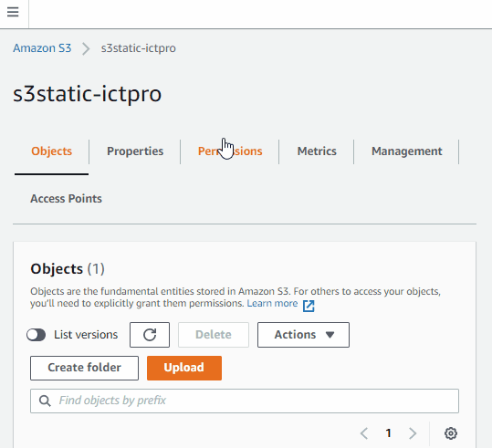Open the Permissions tab
Screen dimensions: 492x448
tap(230, 151)
